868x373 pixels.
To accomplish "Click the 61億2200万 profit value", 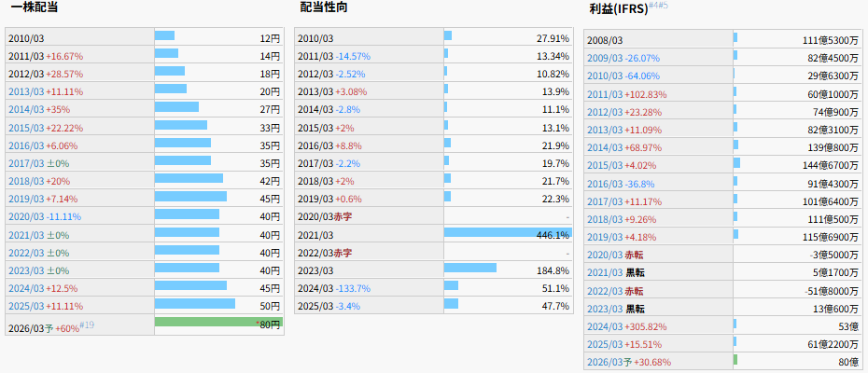I will 833,344.
